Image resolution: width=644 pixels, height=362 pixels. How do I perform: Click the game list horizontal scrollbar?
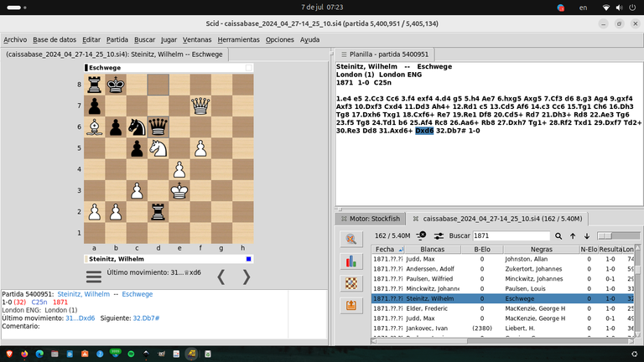pyautogui.click(x=503, y=341)
